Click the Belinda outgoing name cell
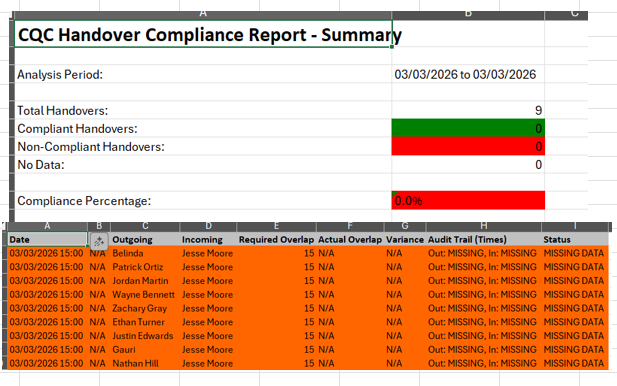The image size is (617, 386). point(145,253)
